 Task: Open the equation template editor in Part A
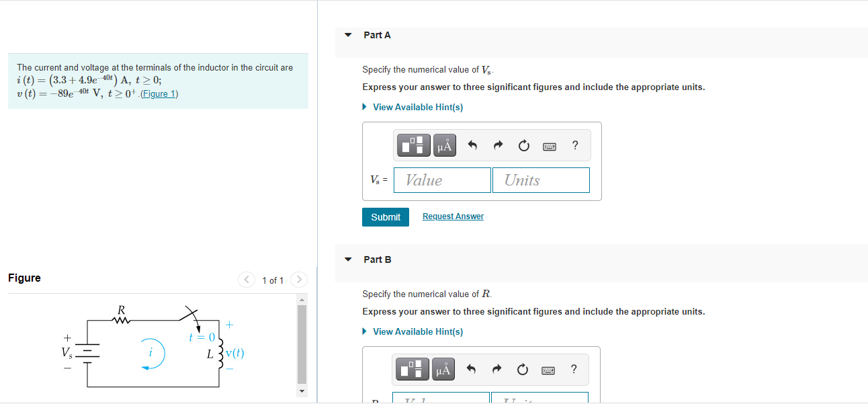413,145
